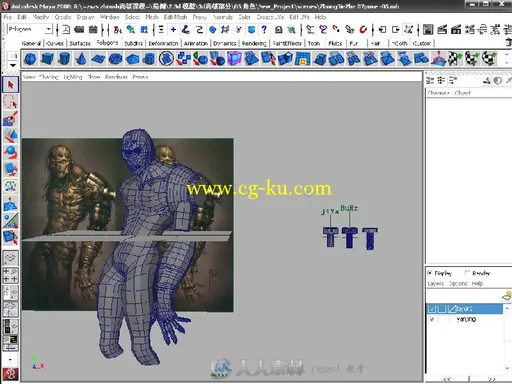Open Render Settings from status line icon
512x384 pixels.
click(469, 30)
